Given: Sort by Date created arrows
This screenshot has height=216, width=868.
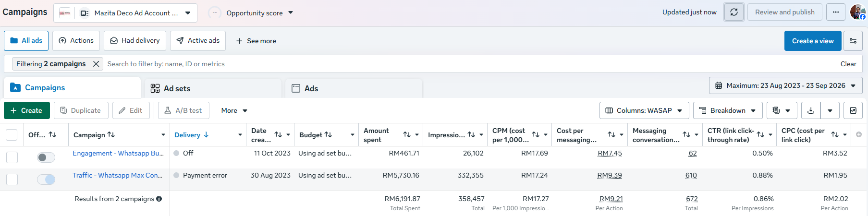Looking at the screenshot, I should point(278,135).
